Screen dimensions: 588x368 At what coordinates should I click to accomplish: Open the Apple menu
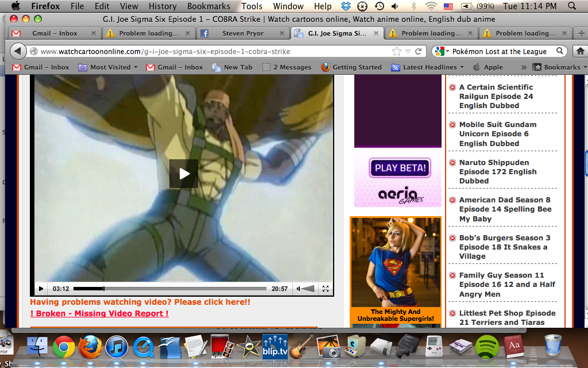coord(16,6)
